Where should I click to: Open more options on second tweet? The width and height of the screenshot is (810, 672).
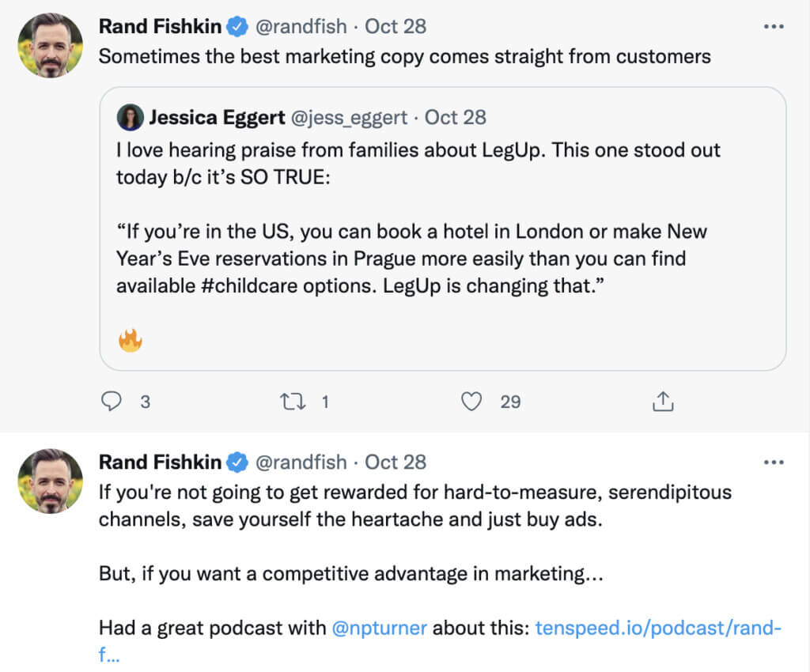(x=773, y=462)
